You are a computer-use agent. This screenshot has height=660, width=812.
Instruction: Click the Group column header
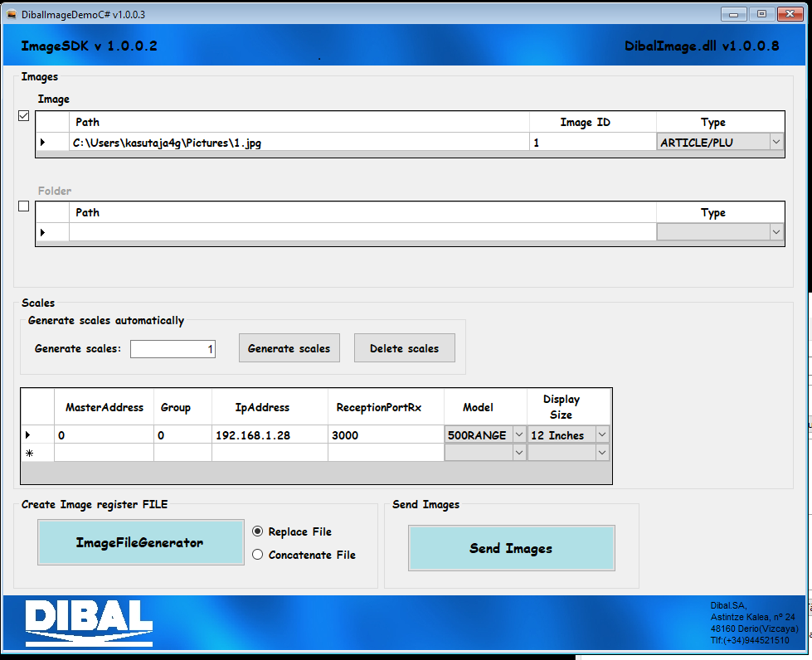pos(182,407)
